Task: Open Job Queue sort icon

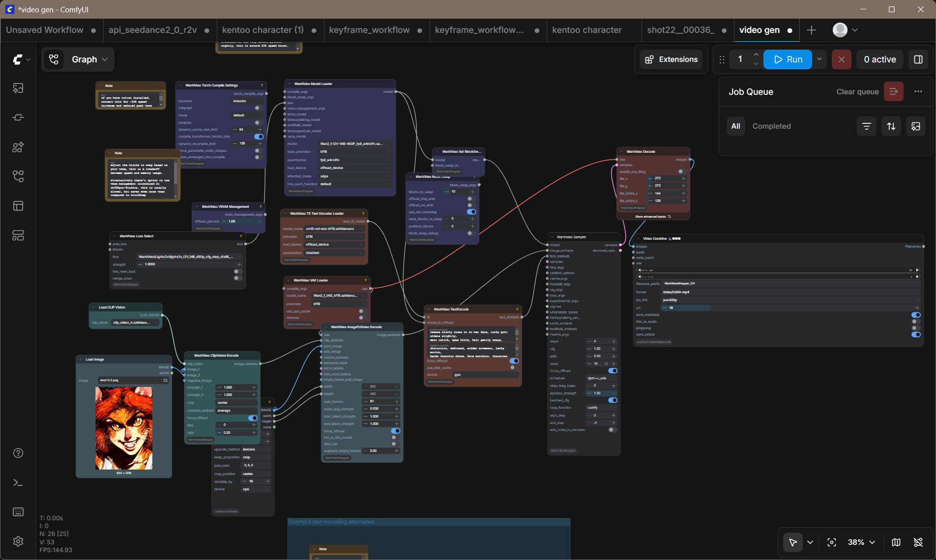Action: click(x=891, y=126)
